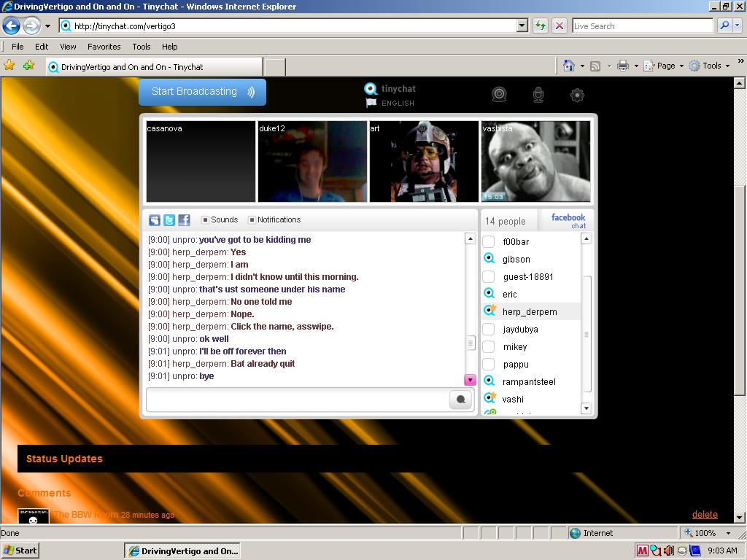Image resolution: width=747 pixels, height=560 pixels.
Task: Click the Twitter share icon above chat
Action: tap(169, 220)
